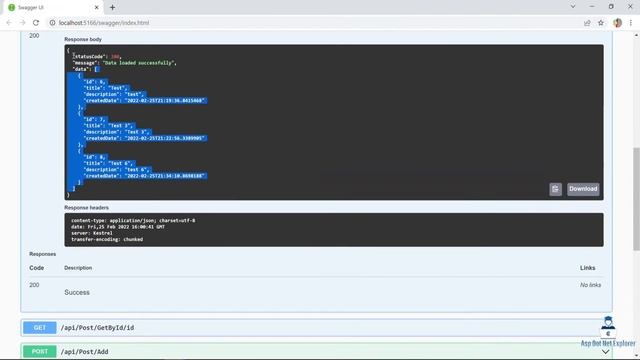The width and height of the screenshot is (640, 360).
Task: Click the "Response body" label
Action: (x=83, y=39)
